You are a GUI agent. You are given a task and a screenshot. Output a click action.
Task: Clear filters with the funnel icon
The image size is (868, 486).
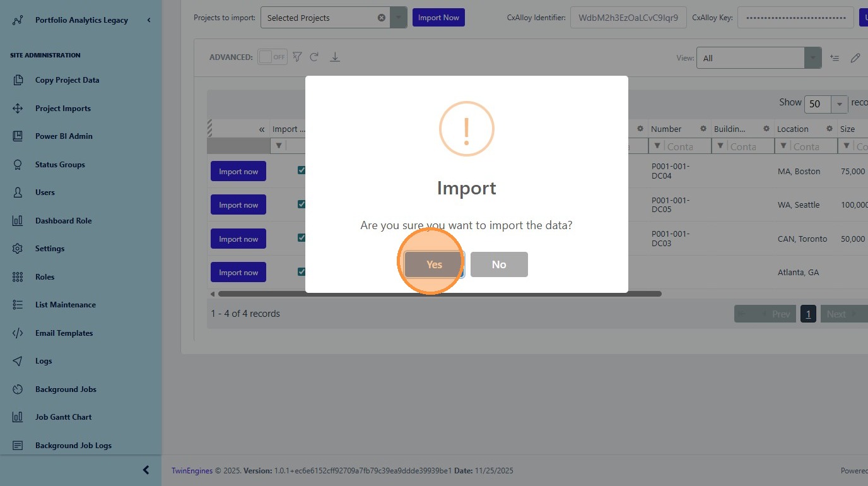[297, 57]
